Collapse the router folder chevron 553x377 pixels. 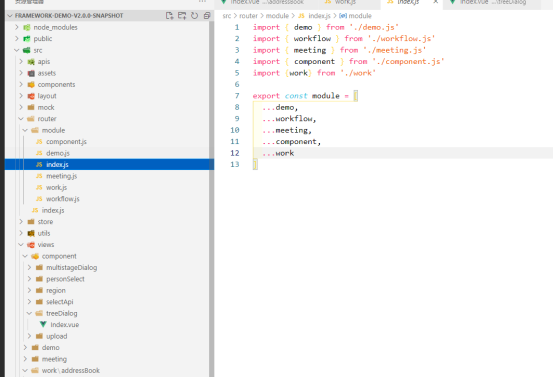pos(21,118)
